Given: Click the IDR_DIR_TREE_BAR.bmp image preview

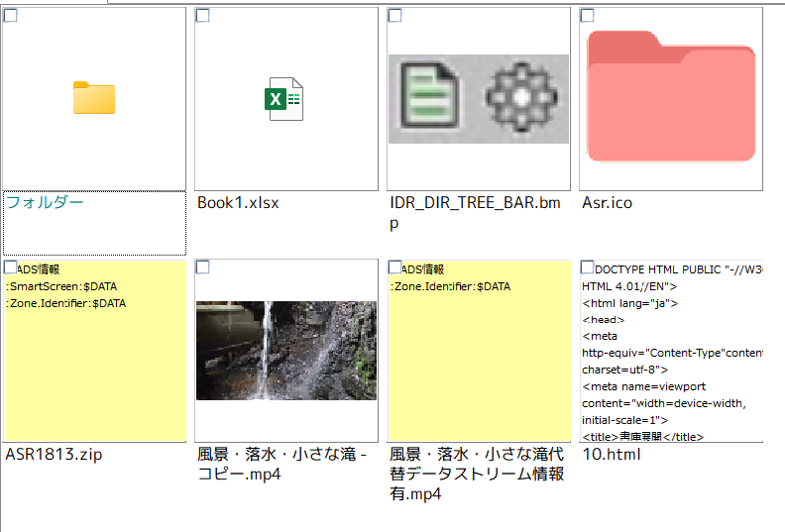Looking at the screenshot, I should coord(479,99).
